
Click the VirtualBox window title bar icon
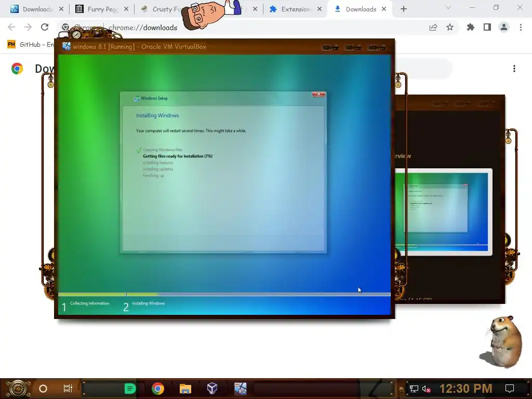[x=66, y=46]
